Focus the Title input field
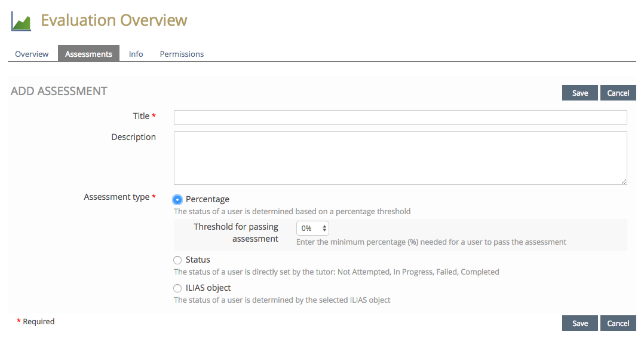The height and width of the screenshot is (338, 644). pos(400,117)
